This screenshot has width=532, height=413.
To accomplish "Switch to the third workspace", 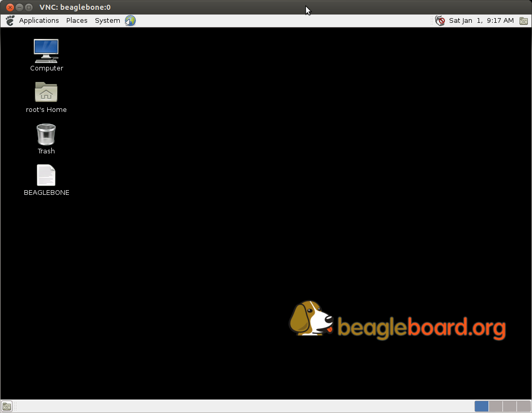I will point(510,406).
